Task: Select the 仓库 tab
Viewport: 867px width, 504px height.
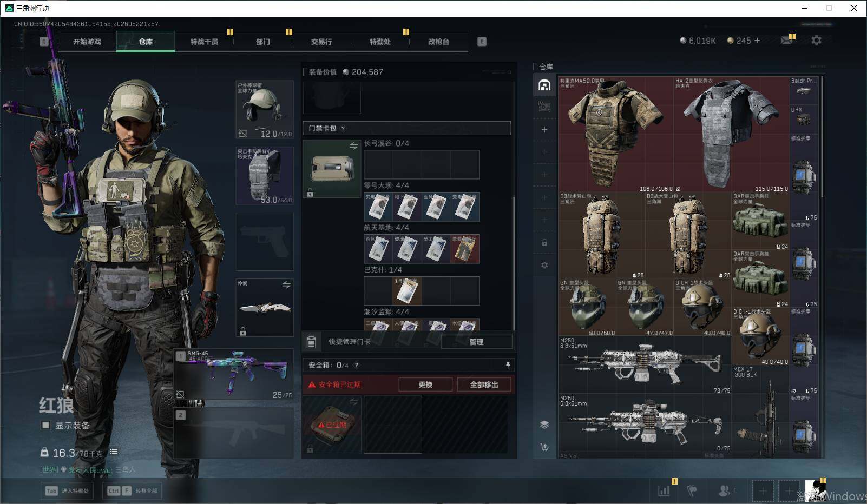Action: (146, 42)
